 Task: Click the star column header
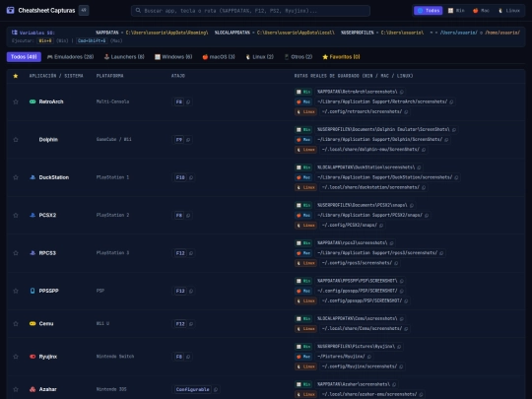16,76
